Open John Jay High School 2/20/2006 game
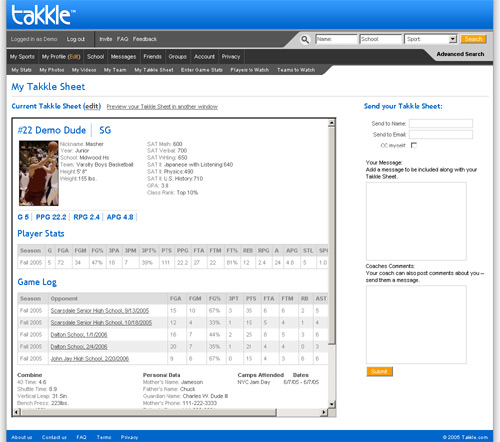This screenshot has width=500, height=442. pos(90,359)
